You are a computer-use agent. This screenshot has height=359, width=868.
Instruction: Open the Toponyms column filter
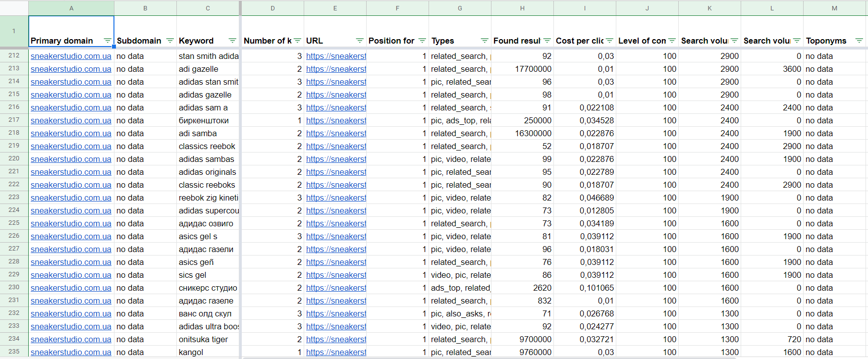pyautogui.click(x=859, y=41)
